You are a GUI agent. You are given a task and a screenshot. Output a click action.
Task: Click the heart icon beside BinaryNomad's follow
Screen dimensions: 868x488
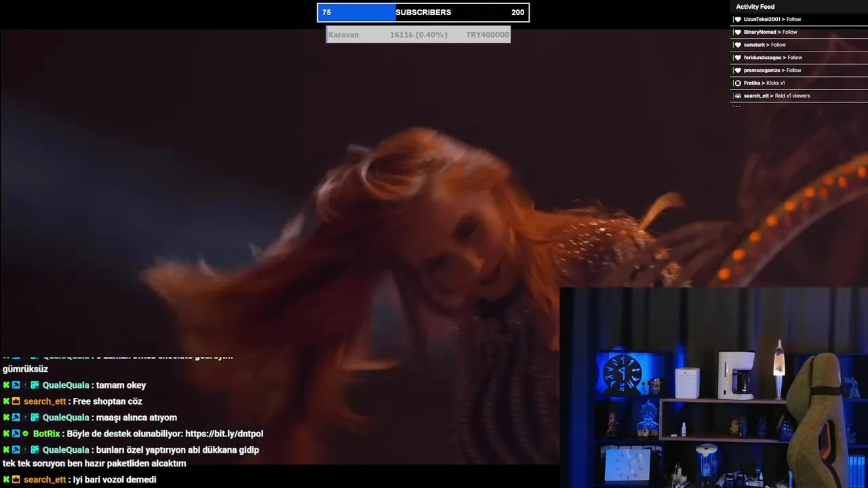738,33
